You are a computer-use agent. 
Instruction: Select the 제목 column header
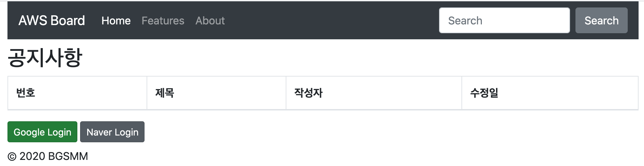point(165,93)
